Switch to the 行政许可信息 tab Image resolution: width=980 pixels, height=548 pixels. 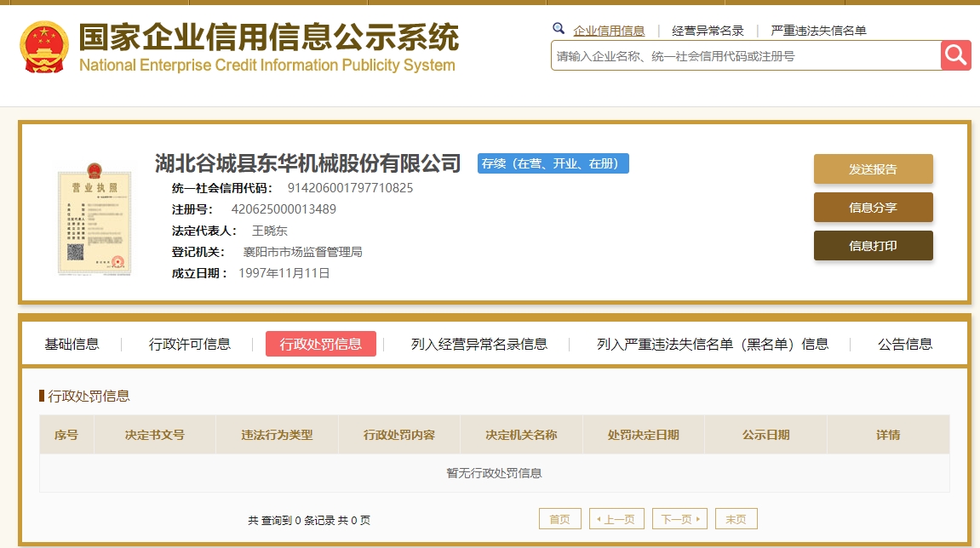[x=189, y=344]
